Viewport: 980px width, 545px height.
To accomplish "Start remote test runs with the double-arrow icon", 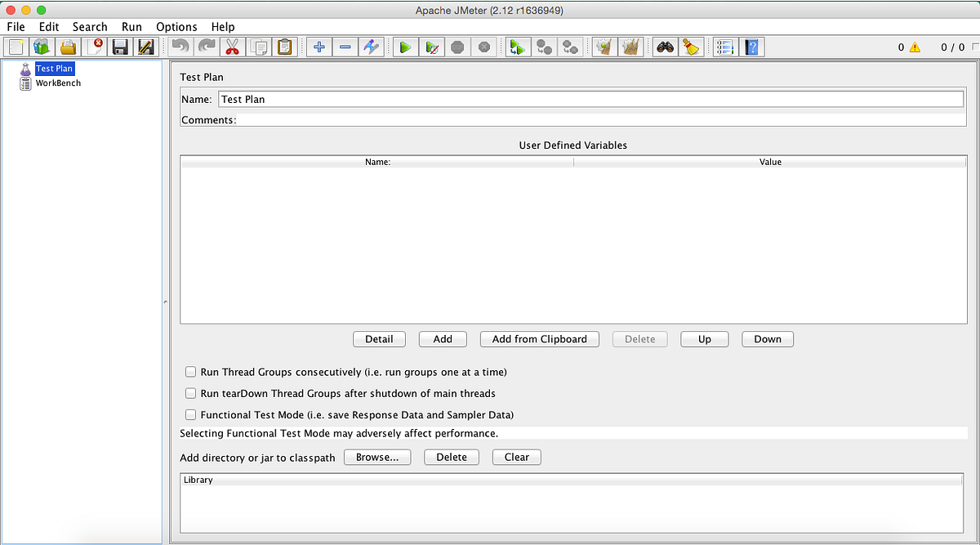I will point(517,47).
